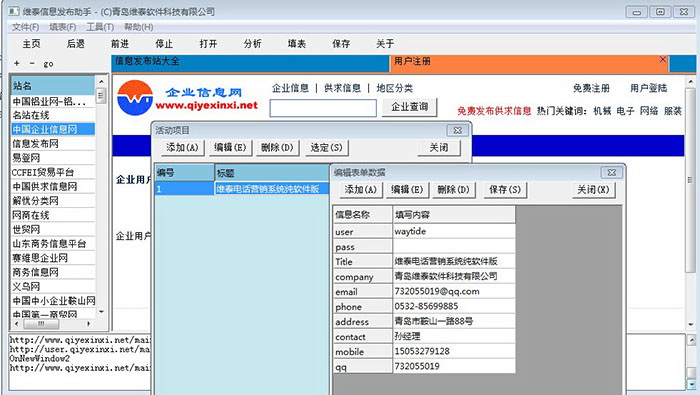
Task: Select 中国铝业网 in the site list
Action: click(x=53, y=101)
